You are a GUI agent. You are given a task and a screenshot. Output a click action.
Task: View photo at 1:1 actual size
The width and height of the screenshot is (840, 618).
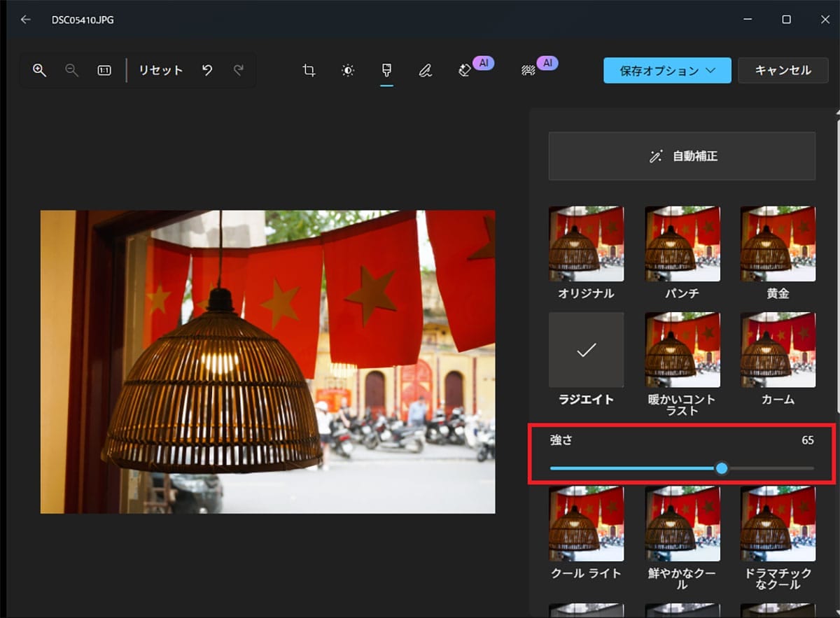click(104, 70)
